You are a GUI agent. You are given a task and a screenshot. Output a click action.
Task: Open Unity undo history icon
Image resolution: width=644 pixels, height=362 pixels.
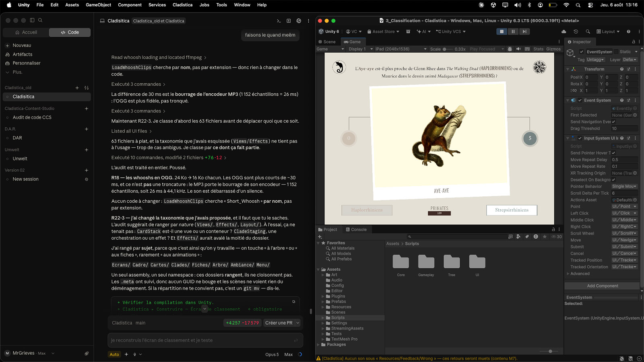coord(576,31)
